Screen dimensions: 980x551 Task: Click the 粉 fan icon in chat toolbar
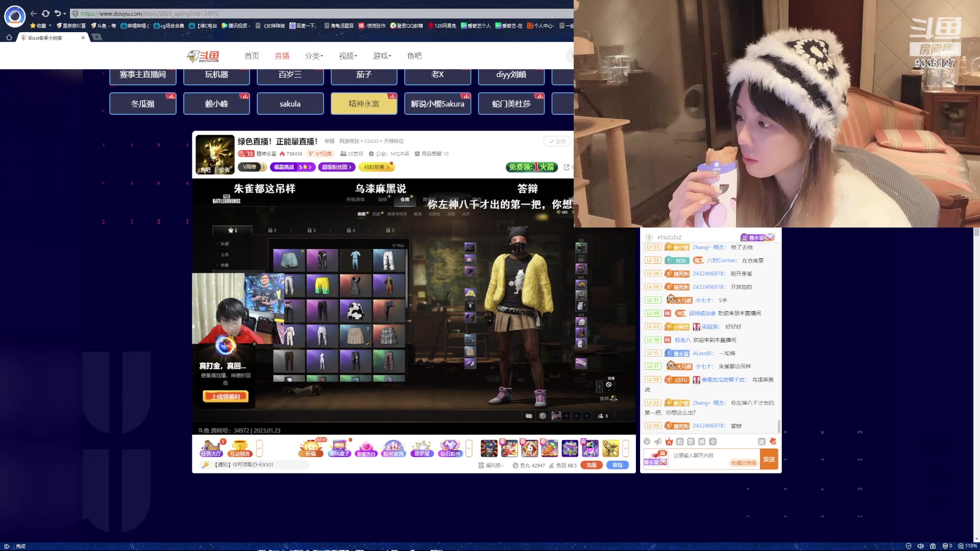tap(680, 441)
